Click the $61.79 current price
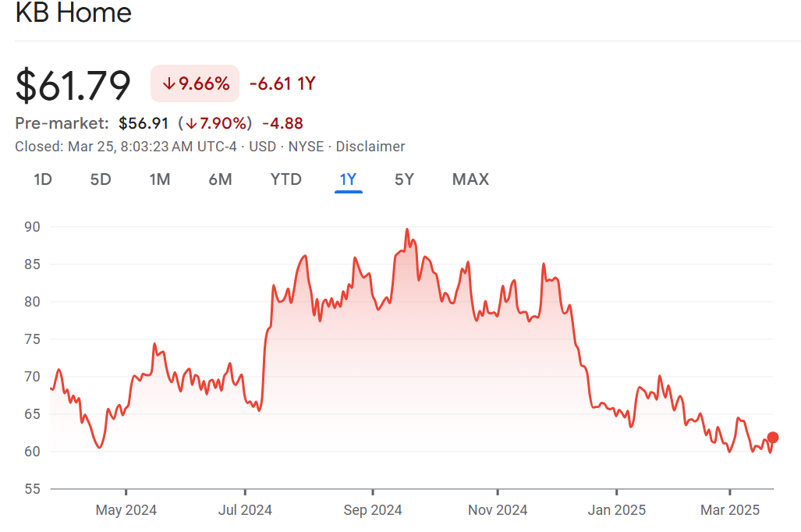The image size is (801, 532). coord(73,85)
